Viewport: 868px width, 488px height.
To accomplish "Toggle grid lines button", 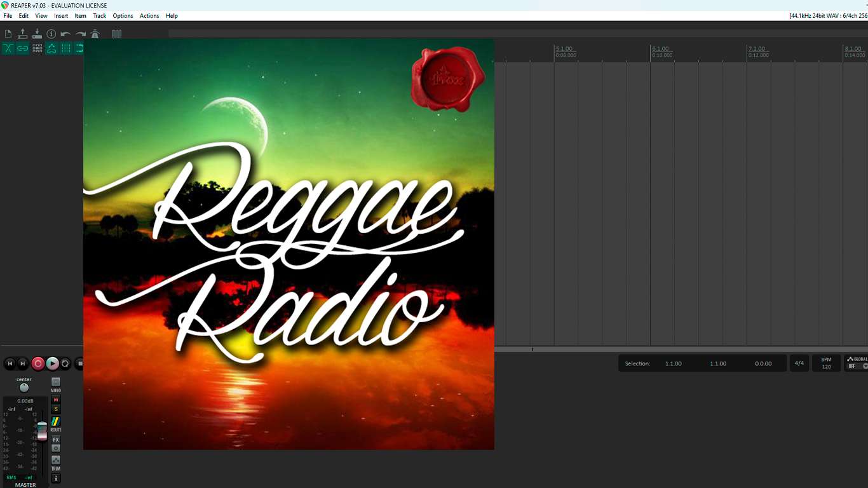I will point(66,48).
